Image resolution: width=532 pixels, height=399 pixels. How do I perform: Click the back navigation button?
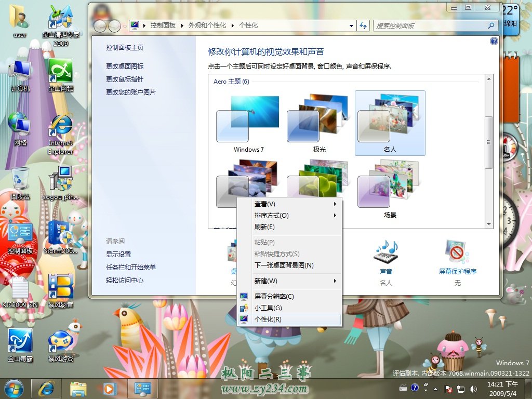pos(100,26)
